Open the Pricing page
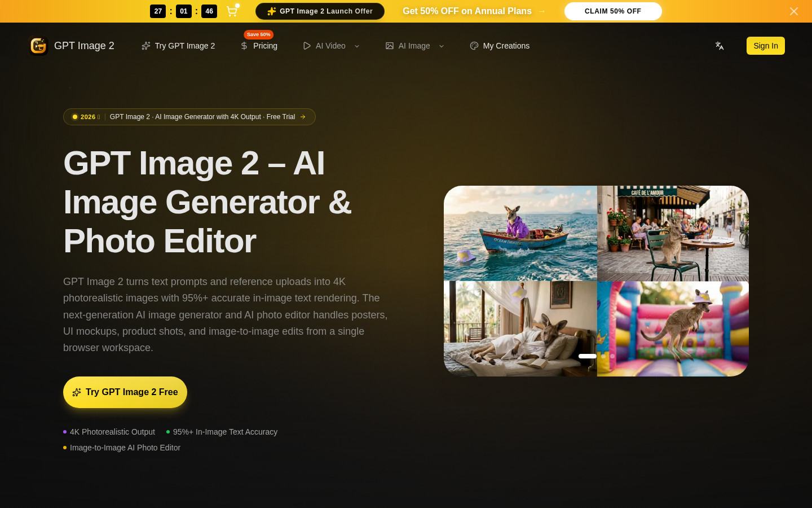Screen dimensions: 812x508 259,46
